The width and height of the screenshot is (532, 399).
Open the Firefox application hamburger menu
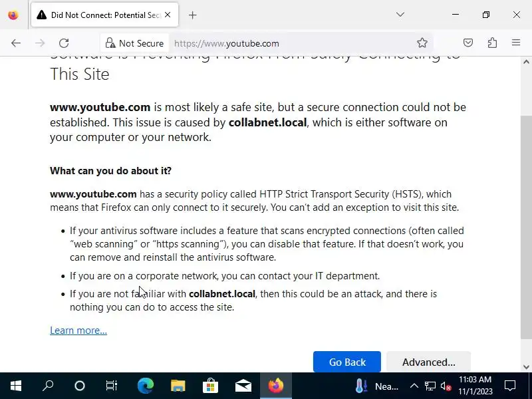(x=516, y=43)
